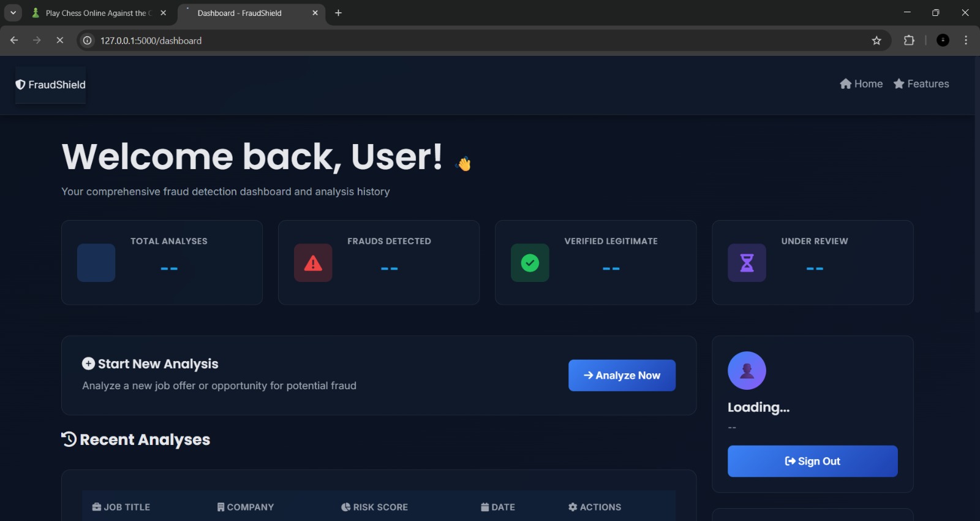This screenshot has width=980, height=521.
Task: Click the history icon beside Recent Analyses
Action: 69,439
